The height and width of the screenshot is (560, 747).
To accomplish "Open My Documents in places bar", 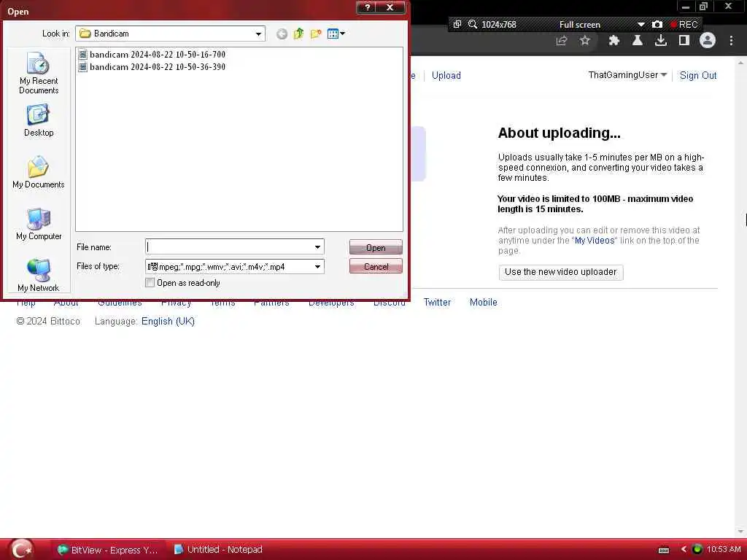I will point(39,172).
